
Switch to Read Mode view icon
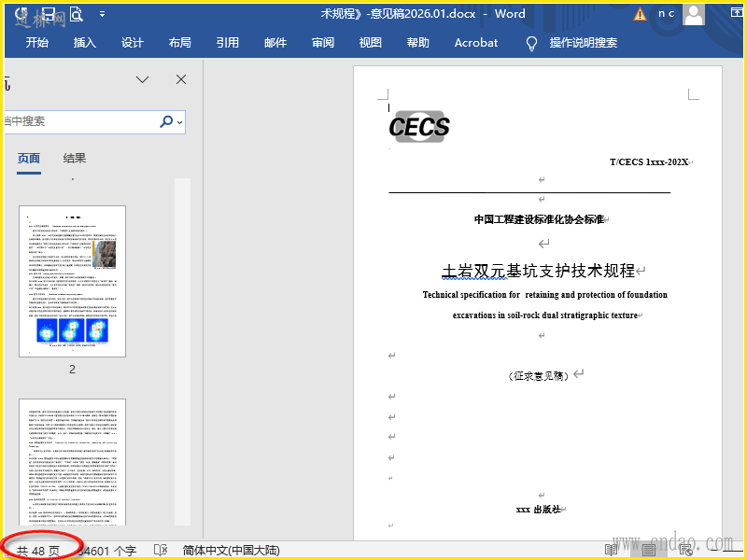(612, 550)
